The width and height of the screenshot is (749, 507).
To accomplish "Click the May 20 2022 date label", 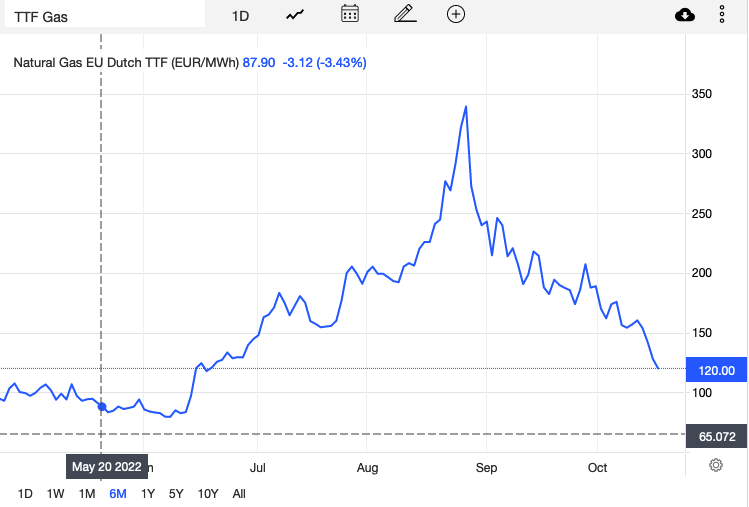I will click(x=107, y=466).
